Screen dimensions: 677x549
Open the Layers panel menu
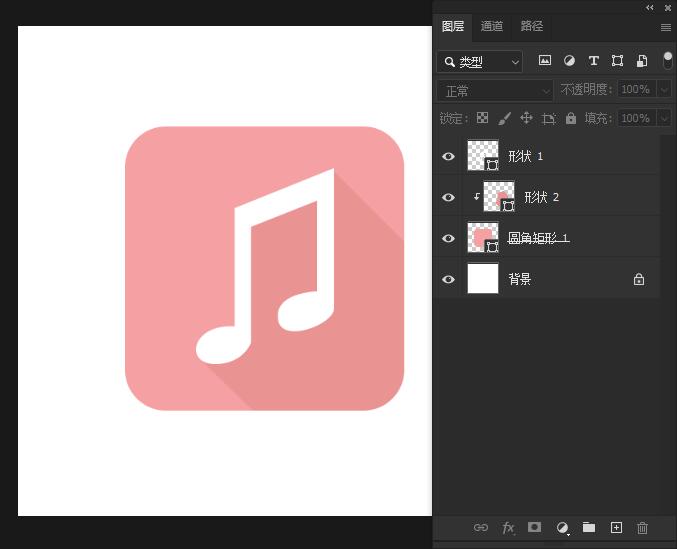666,27
